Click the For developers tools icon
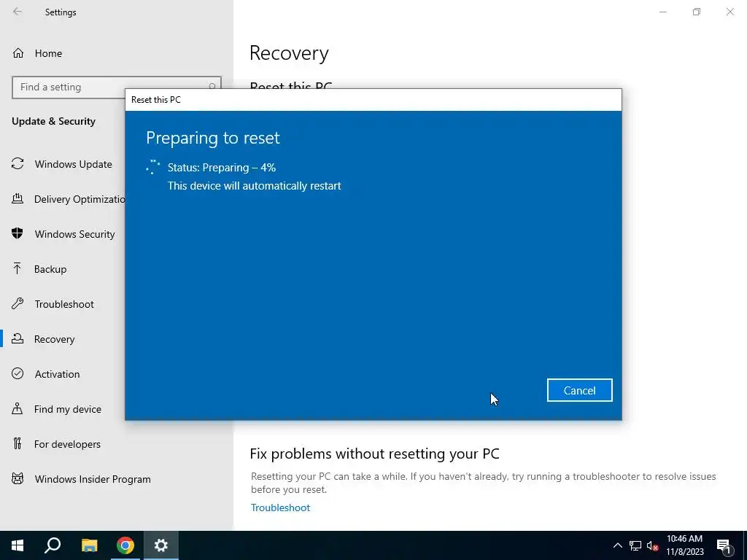Screen dimensions: 747x560 (x=18, y=444)
